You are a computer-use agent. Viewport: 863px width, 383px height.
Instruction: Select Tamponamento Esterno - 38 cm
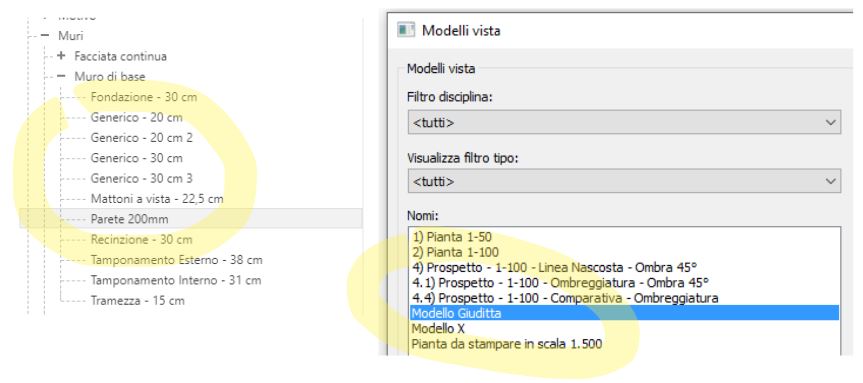(176, 260)
